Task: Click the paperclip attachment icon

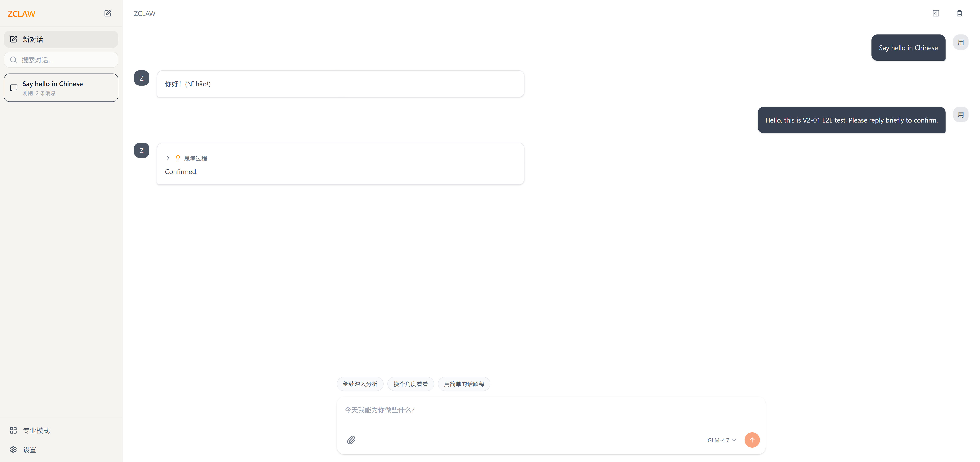Action: coord(351,440)
